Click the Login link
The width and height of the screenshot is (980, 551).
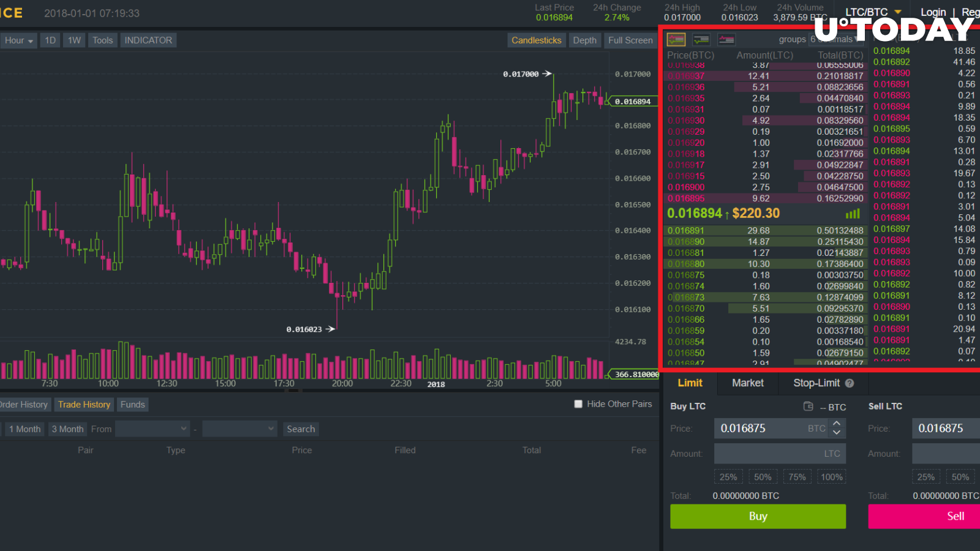point(933,12)
